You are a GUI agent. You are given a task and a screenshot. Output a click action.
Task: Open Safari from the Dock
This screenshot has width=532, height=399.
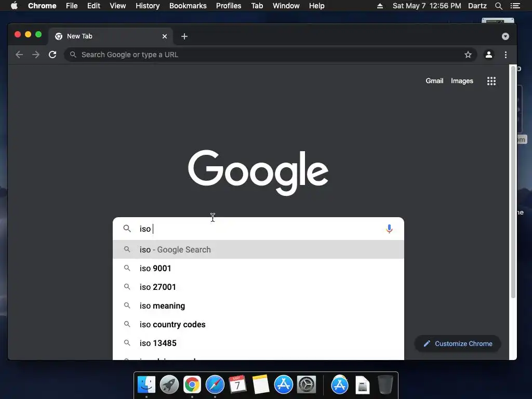(215, 385)
